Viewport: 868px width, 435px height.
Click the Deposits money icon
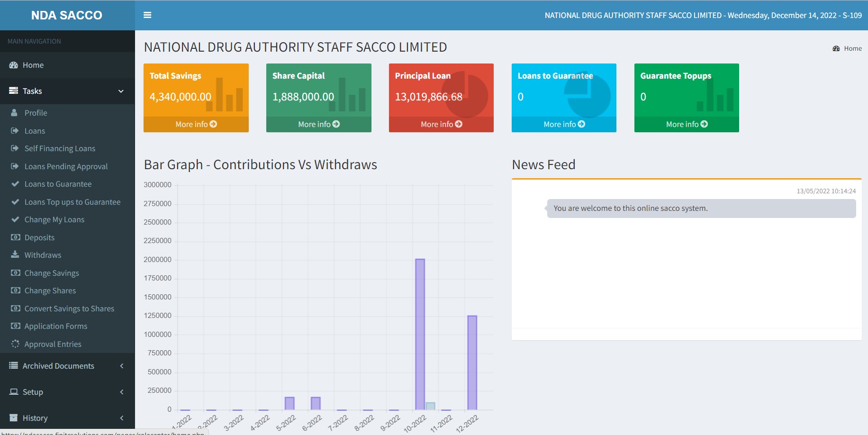pyautogui.click(x=16, y=237)
